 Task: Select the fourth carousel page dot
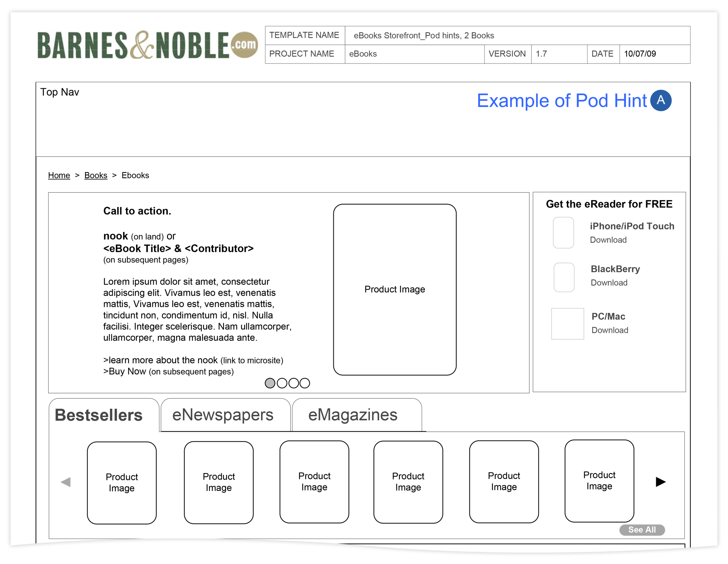point(305,383)
